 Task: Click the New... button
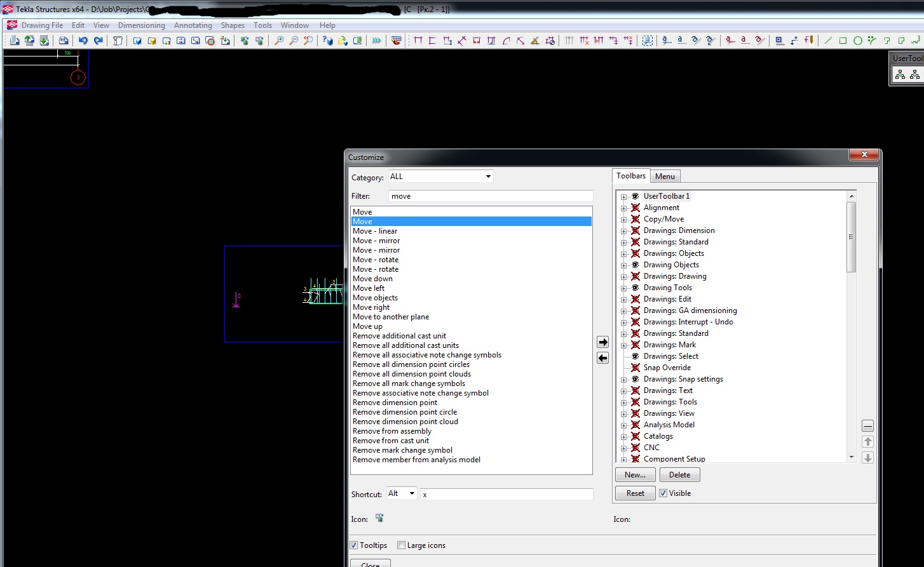[x=635, y=475]
